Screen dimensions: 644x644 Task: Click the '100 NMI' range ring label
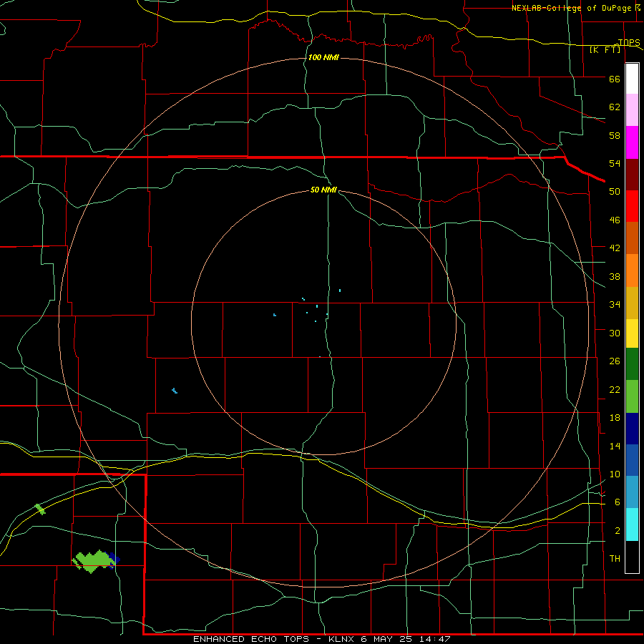click(x=323, y=57)
